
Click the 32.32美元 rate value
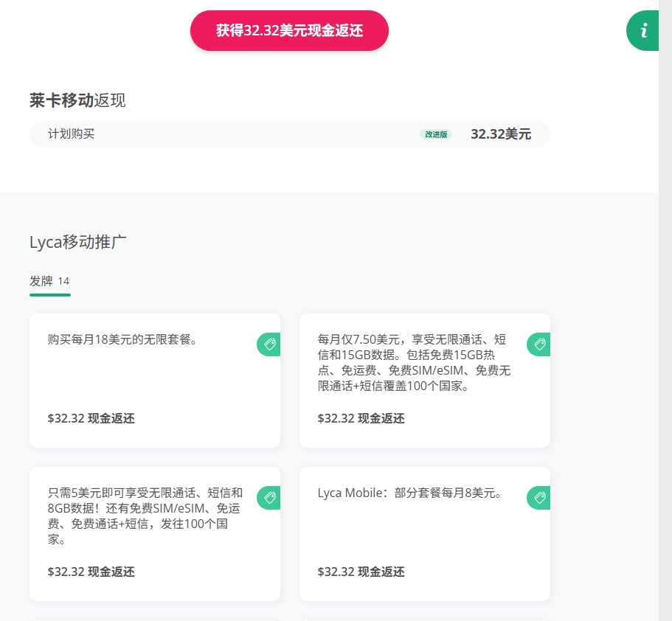coord(501,134)
